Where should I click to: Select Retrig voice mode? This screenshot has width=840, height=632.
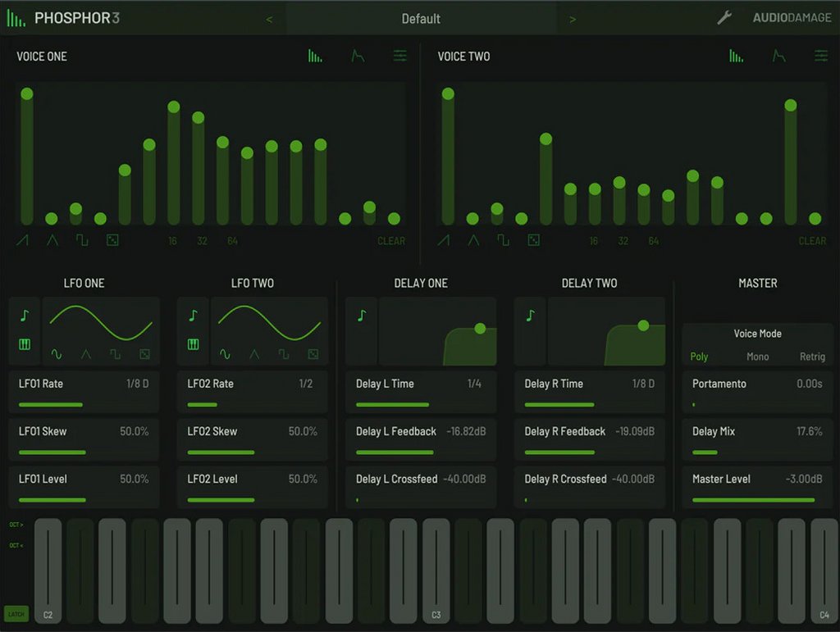(812, 357)
